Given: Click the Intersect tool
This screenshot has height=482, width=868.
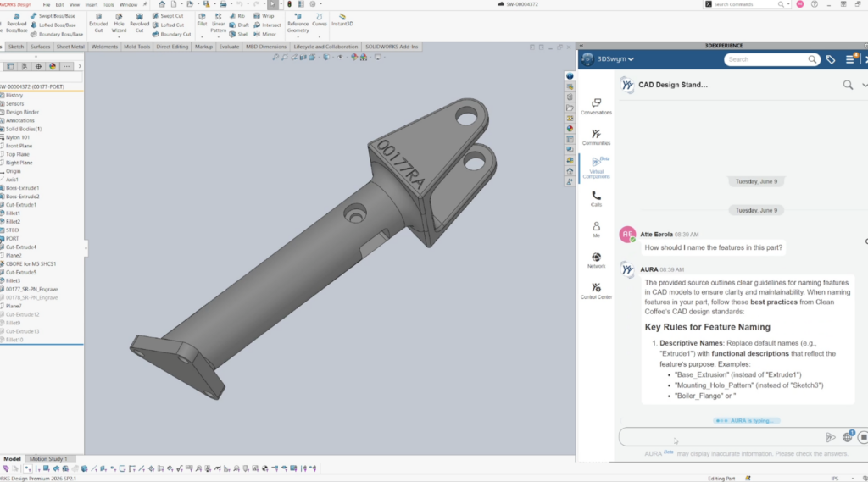Looking at the screenshot, I should coord(267,25).
